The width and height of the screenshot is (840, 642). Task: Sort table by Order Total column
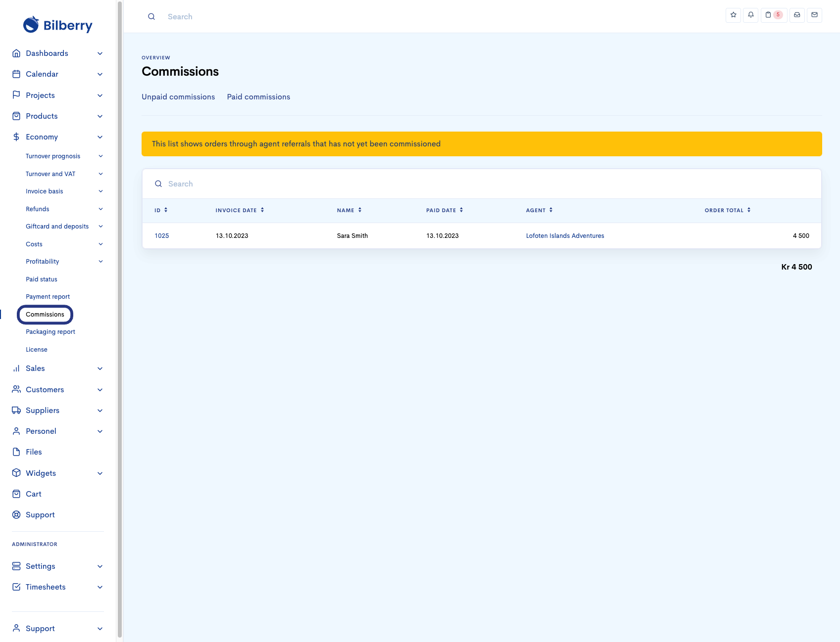point(727,210)
